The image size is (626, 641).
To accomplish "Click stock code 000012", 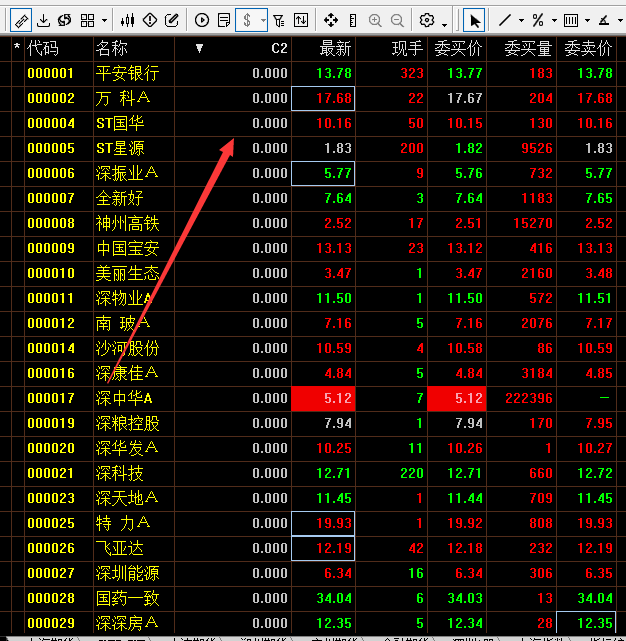I will point(51,323).
